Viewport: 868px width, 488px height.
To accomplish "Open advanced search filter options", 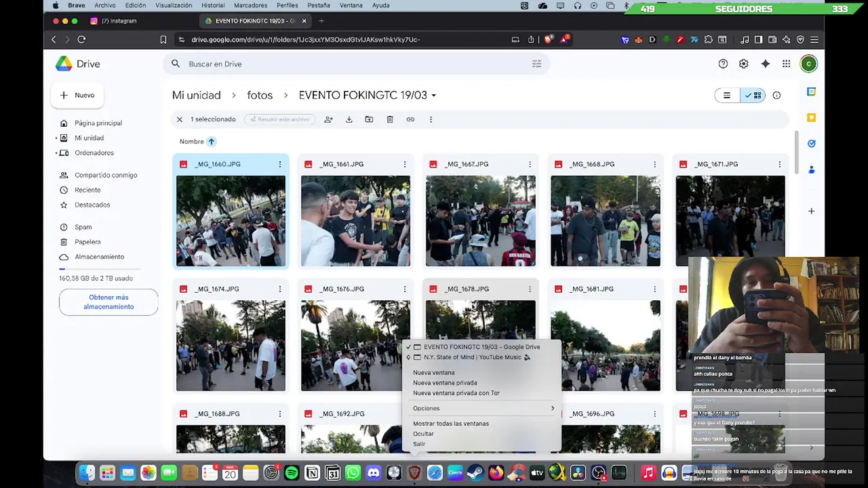I will coord(536,64).
